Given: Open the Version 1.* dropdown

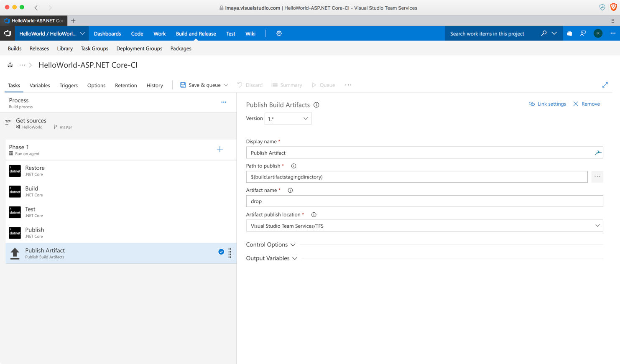Looking at the screenshot, I should (x=288, y=119).
